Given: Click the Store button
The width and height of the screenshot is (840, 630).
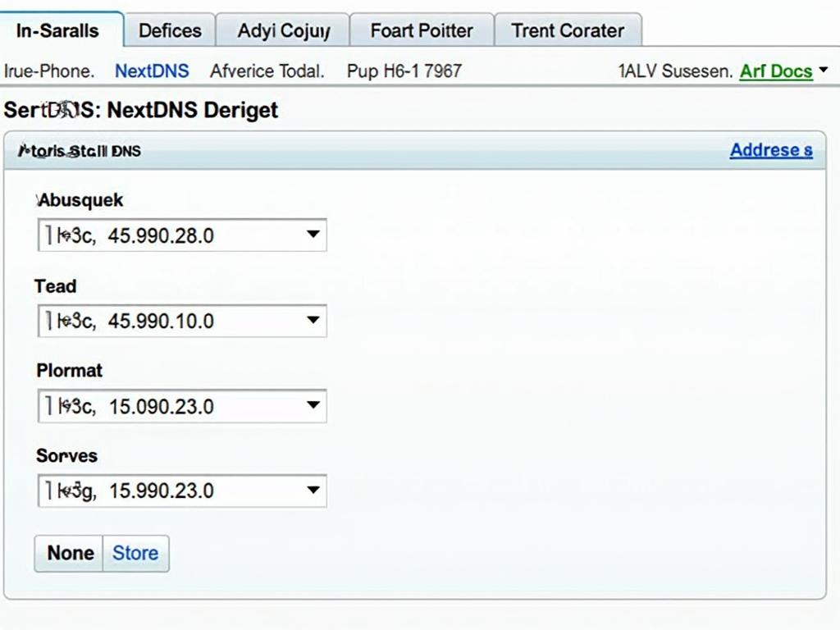Looking at the screenshot, I should click(x=135, y=553).
